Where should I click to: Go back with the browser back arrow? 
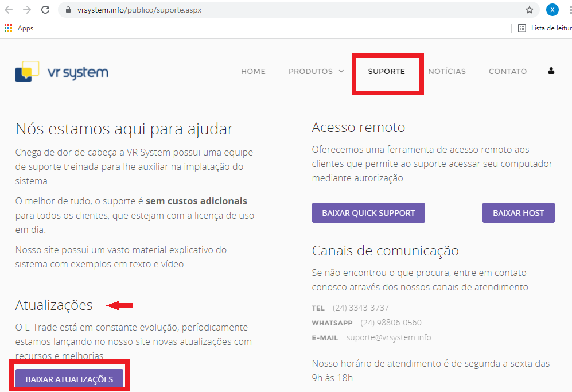tap(9, 10)
